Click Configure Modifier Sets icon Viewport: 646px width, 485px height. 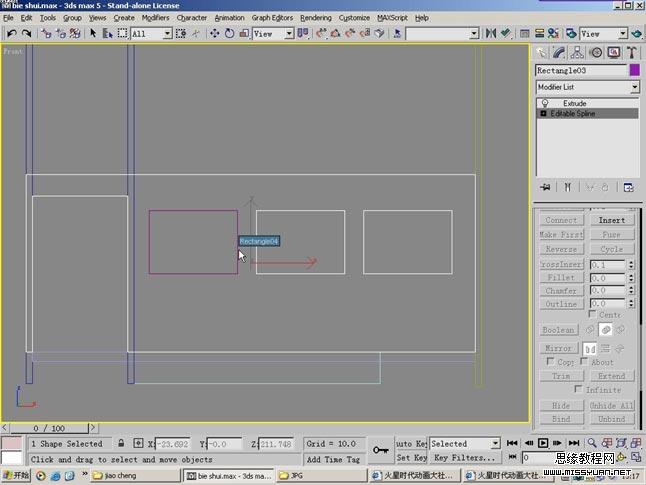[628, 187]
